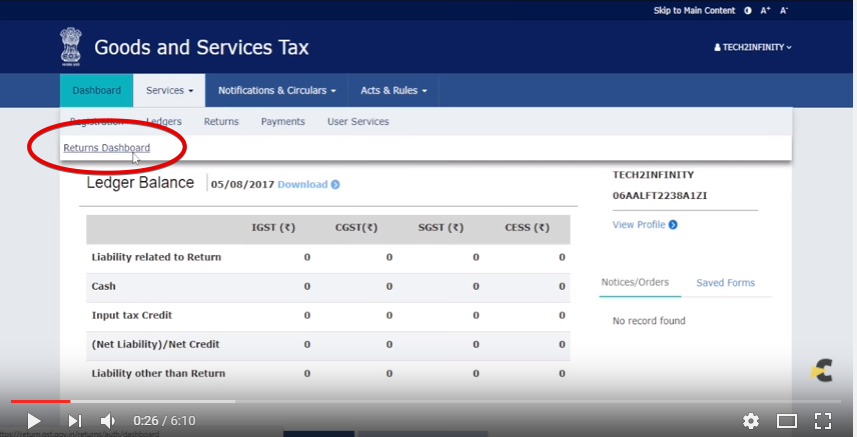Screen dimensions: 857x437
Task: Click IGST column header
Action: (x=273, y=227)
